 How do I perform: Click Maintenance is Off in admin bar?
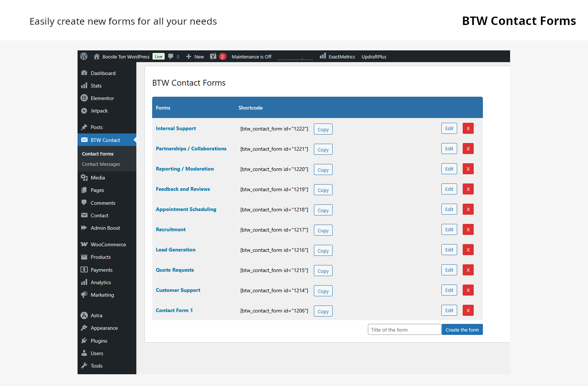point(251,57)
